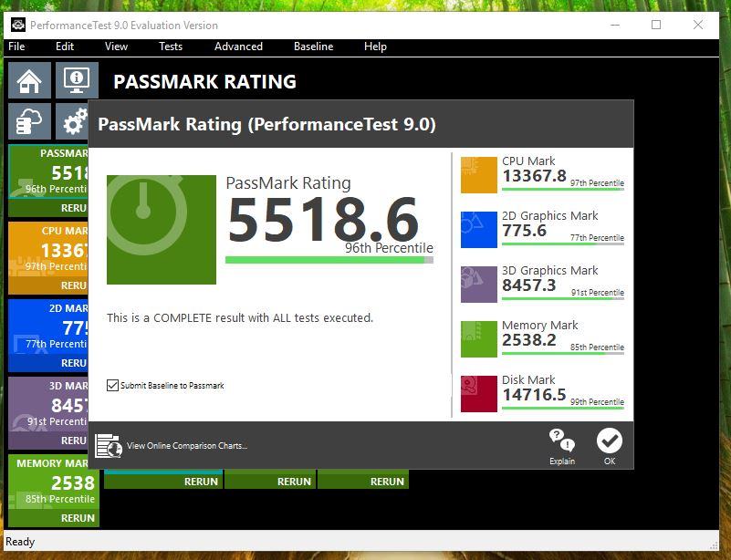Click the PassMark stopwatch rating icon
The width and height of the screenshot is (731, 560).
(162, 230)
